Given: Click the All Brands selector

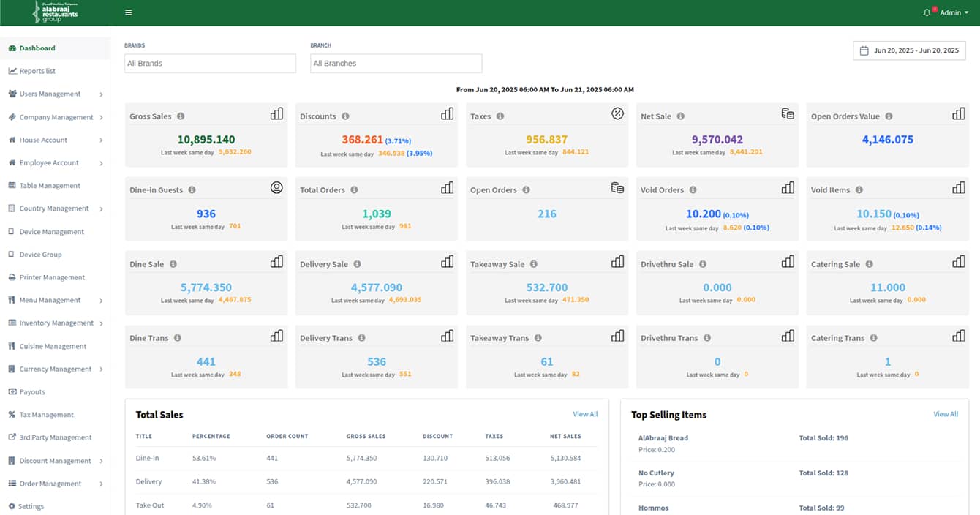Looking at the screenshot, I should coord(210,64).
